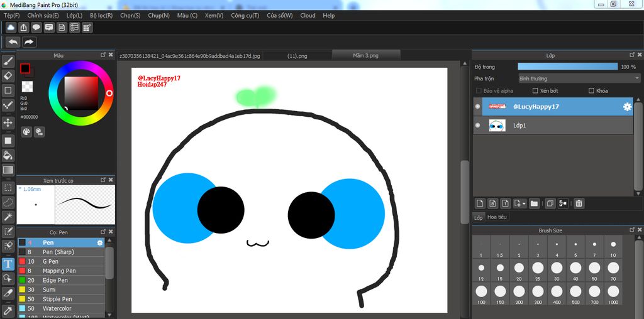The height and width of the screenshot is (319, 644).
Task: Select the Fill rectangle tool
Action: tap(8, 141)
